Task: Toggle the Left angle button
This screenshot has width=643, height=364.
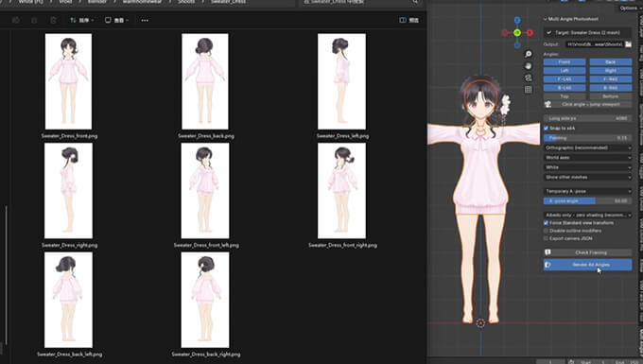Action: point(565,71)
